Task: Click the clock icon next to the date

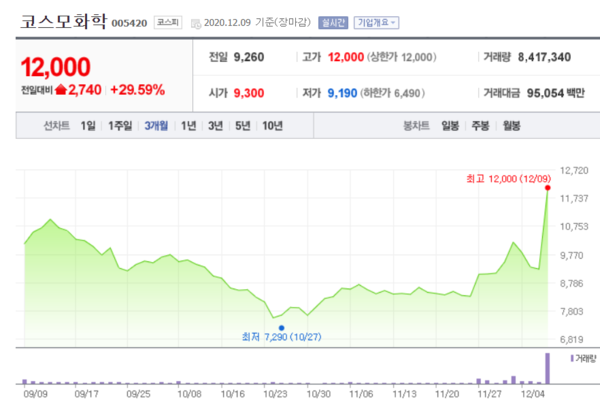Action: click(196, 24)
